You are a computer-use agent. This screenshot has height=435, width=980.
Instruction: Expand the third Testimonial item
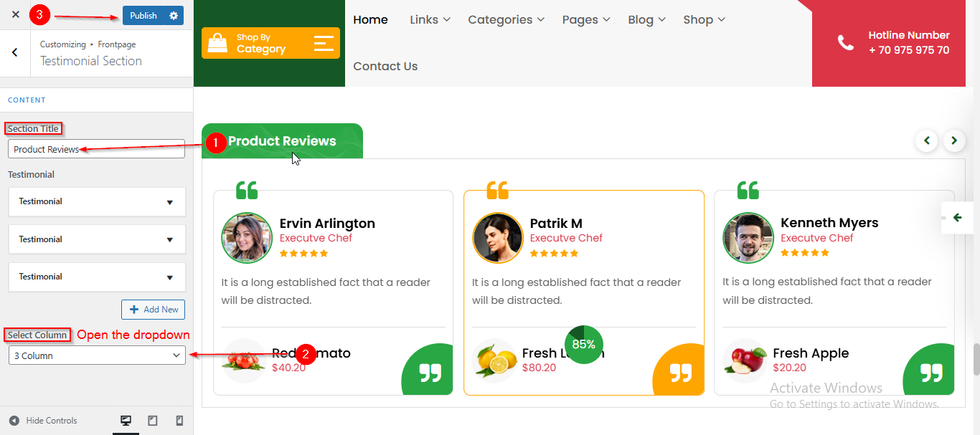click(x=97, y=277)
